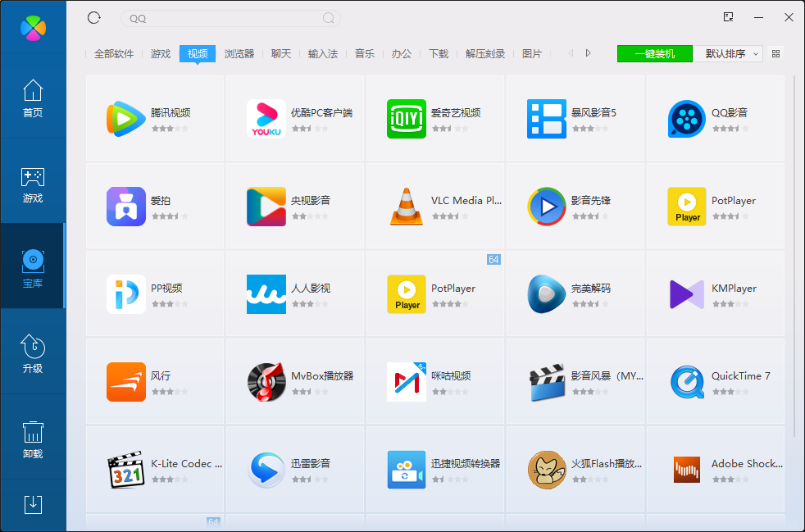The image size is (805, 532).
Task: Open 咪咕视频 app icon
Action: [x=406, y=381]
